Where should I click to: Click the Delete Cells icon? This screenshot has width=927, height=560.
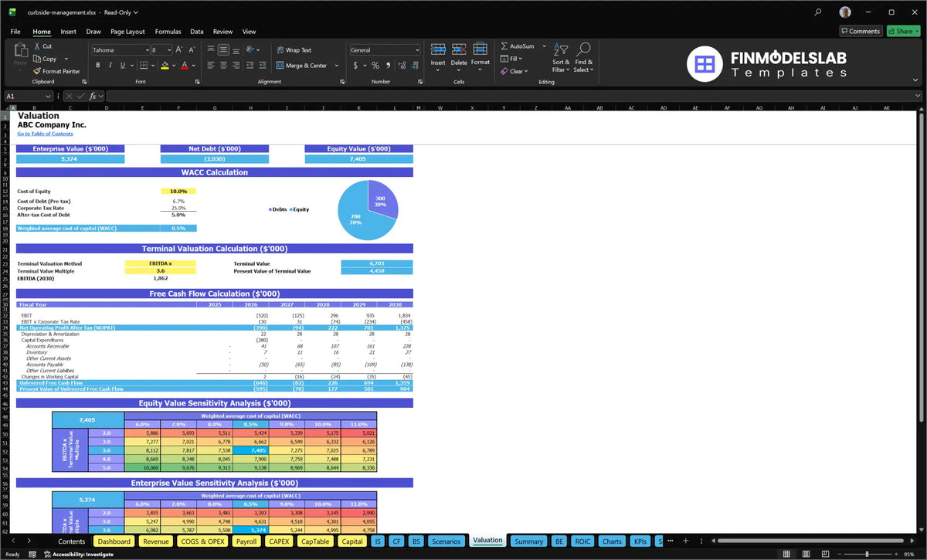tap(459, 50)
